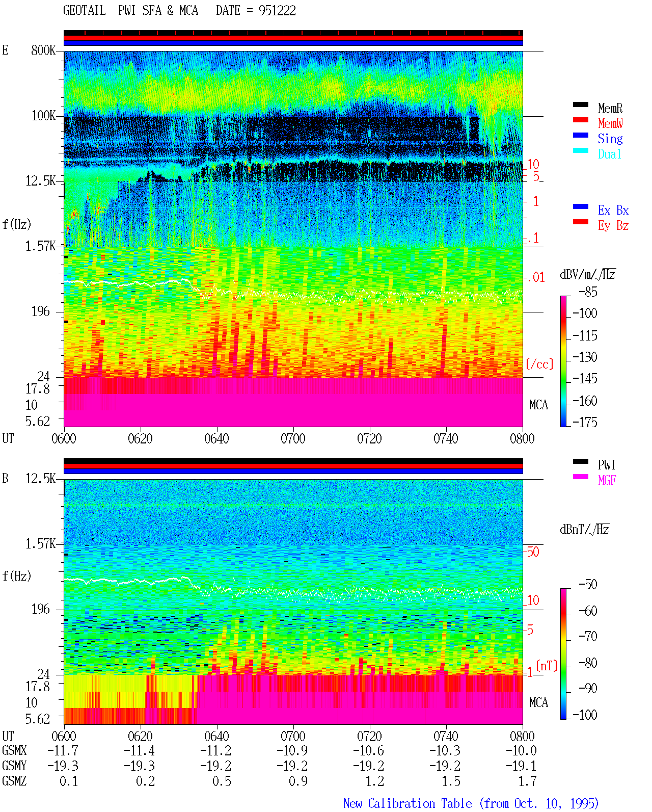Click the Sing legend label

610,139
